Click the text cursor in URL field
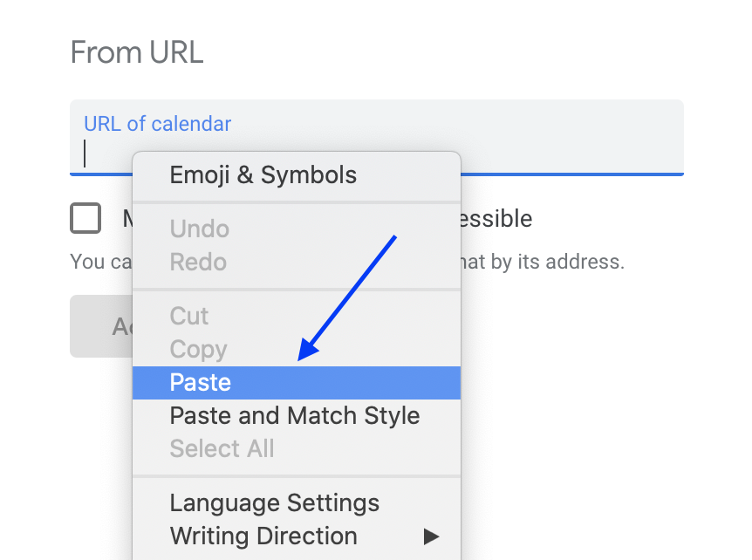Image resolution: width=752 pixels, height=560 pixels. [85, 154]
